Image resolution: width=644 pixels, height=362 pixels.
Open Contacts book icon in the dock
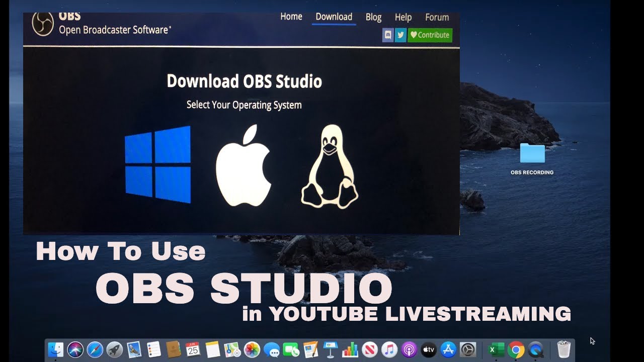[x=173, y=349]
